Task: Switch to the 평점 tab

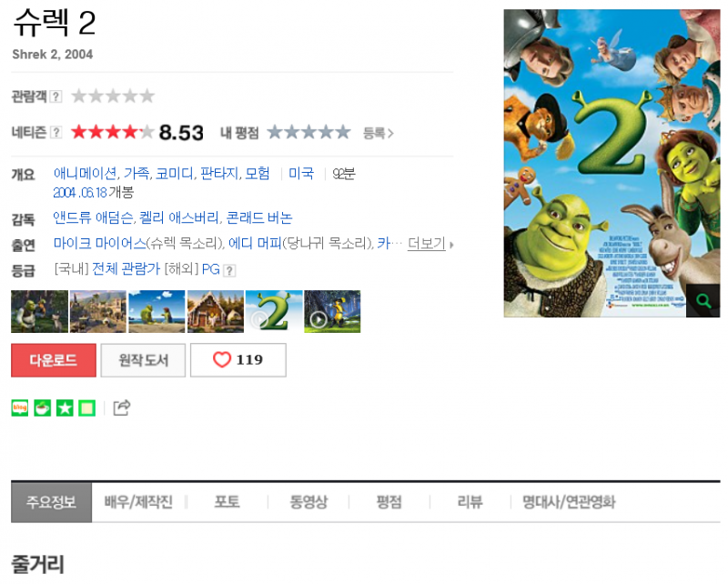Action: pos(389,502)
